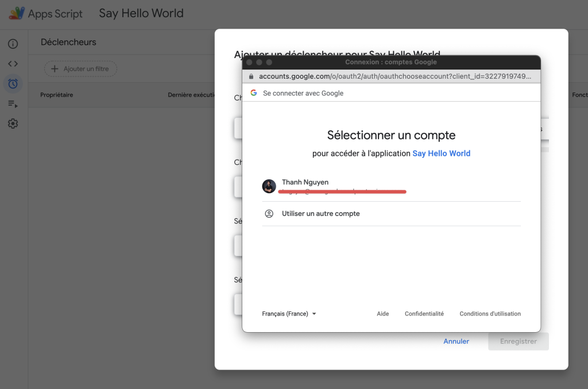Open Project Settings gear icon
The height and width of the screenshot is (389, 588).
tap(13, 124)
